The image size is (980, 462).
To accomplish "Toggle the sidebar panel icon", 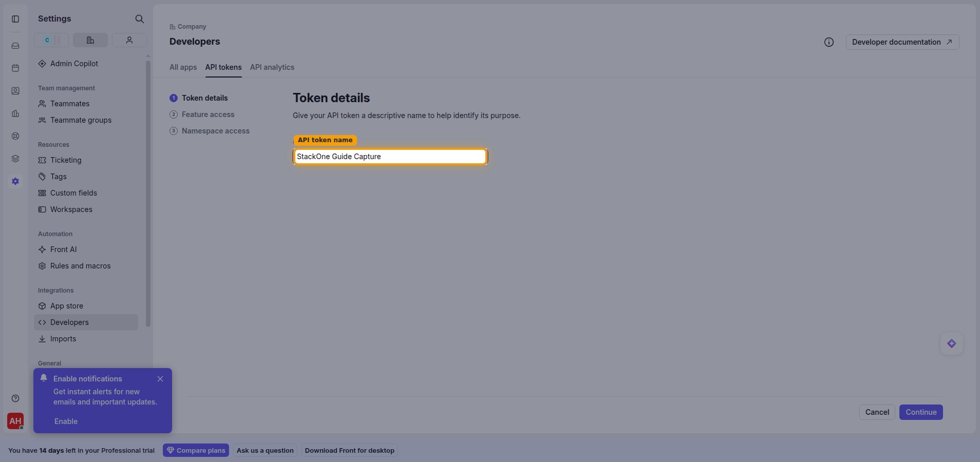I will pos(15,19).
